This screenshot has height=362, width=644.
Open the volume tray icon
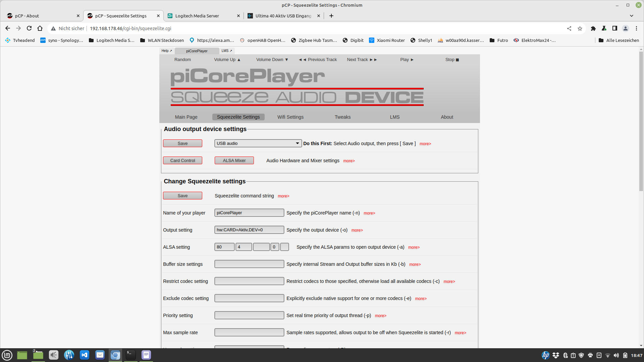tap(616, 355)
